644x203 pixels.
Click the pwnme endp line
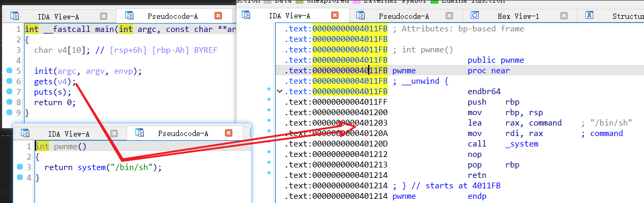439,196
